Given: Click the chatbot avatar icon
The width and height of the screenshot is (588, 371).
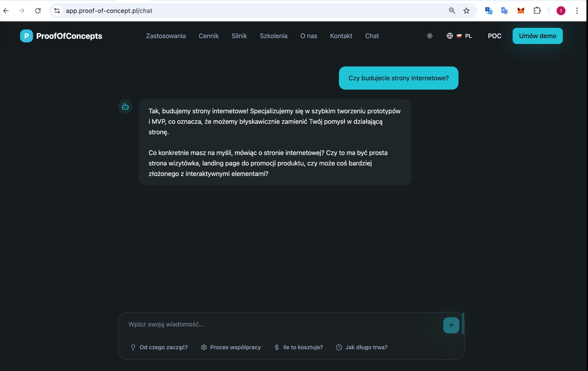Looking at the screenshot, I should pos(125,107).
